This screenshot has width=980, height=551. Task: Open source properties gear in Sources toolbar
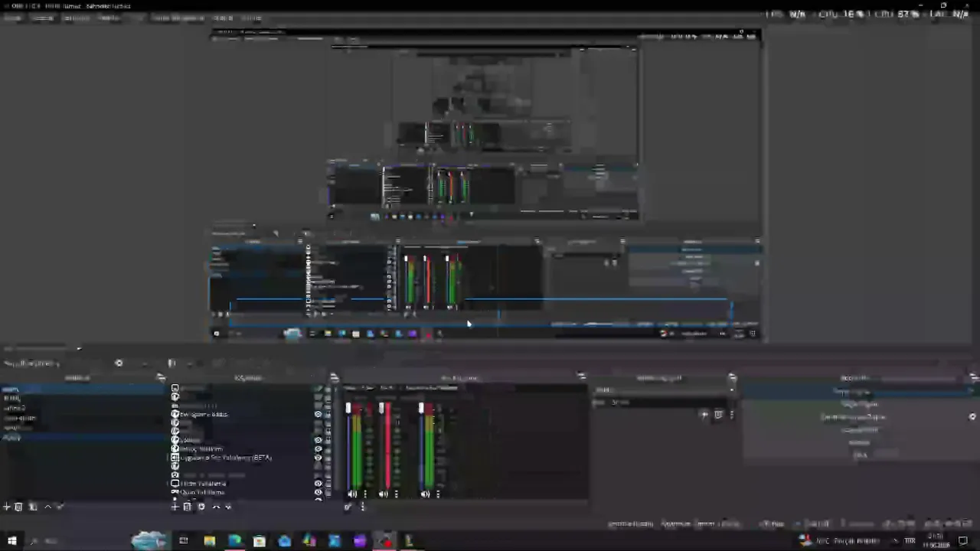[x=201, y=507]
